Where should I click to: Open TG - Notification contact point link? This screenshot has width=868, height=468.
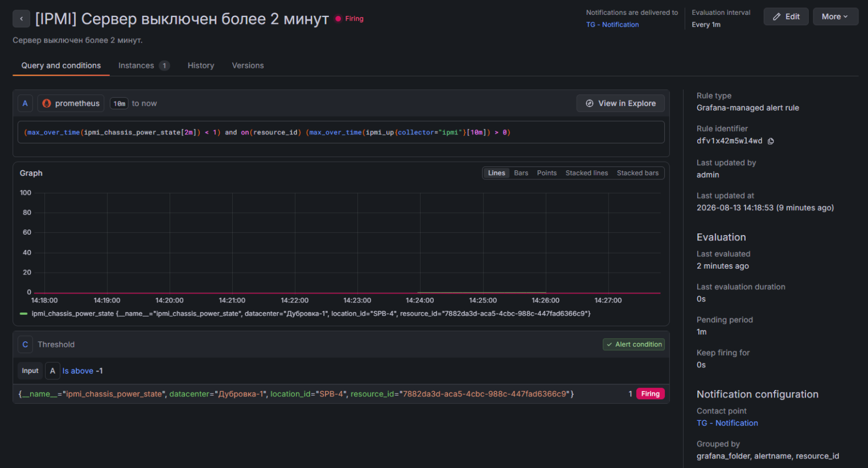[x=727, y=423]
